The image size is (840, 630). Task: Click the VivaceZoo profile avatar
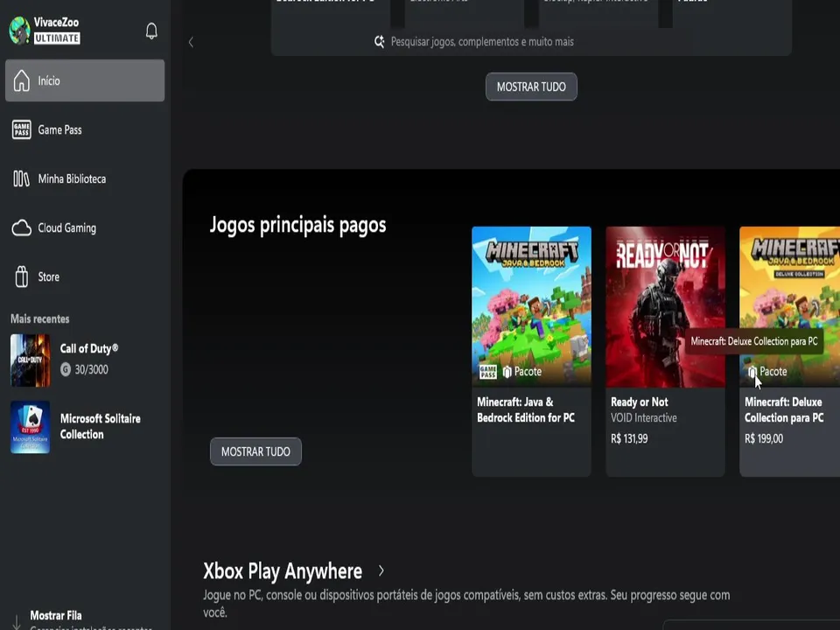pyautogui.click(x=20, y=30)
